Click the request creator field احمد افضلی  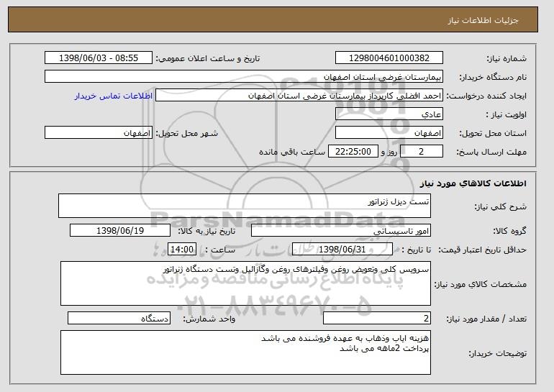coord(299,96)
